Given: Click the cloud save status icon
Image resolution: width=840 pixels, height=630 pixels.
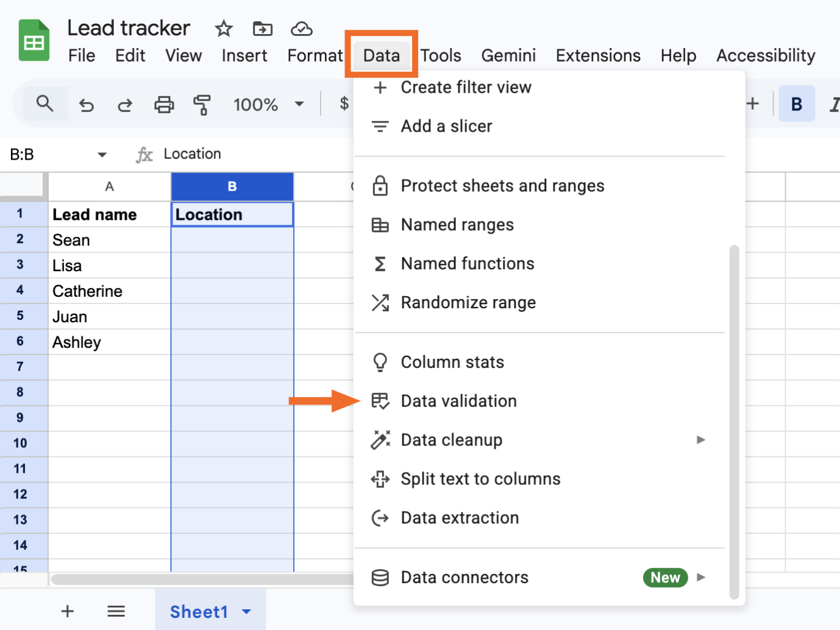Looking at the screenshot, I should pyautogui.click(x=301, y=28).
